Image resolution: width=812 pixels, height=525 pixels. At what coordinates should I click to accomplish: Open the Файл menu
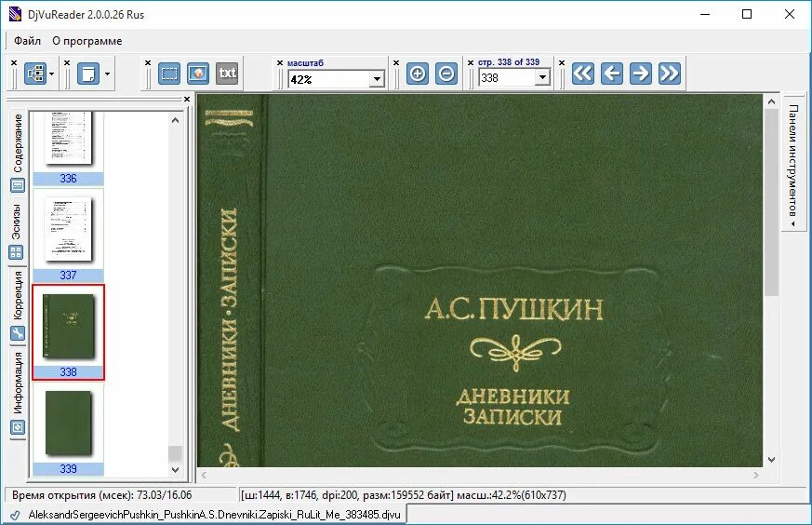tap(27, 41)
